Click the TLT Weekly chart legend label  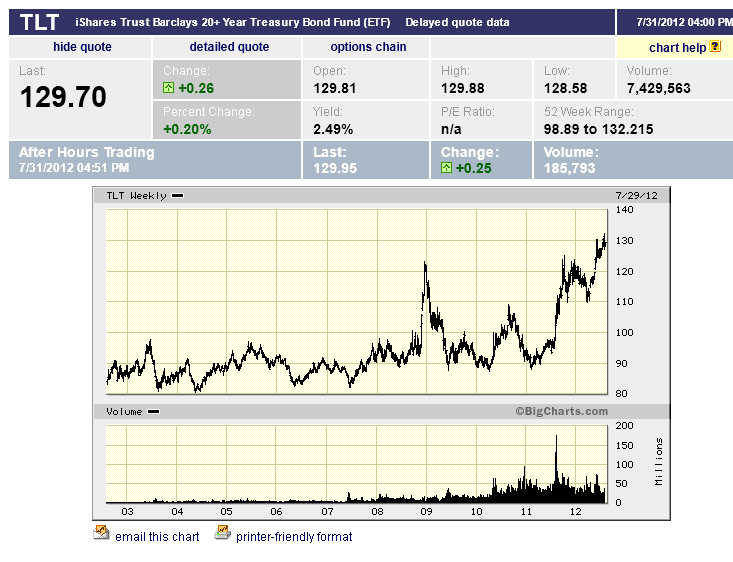(x=136, y=195)
